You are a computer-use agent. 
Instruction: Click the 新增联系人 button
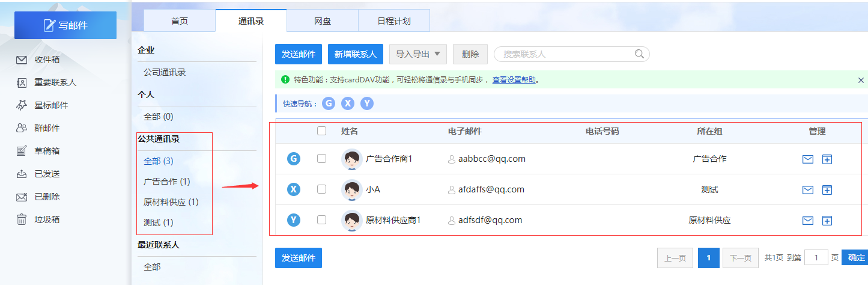[355, 54]
